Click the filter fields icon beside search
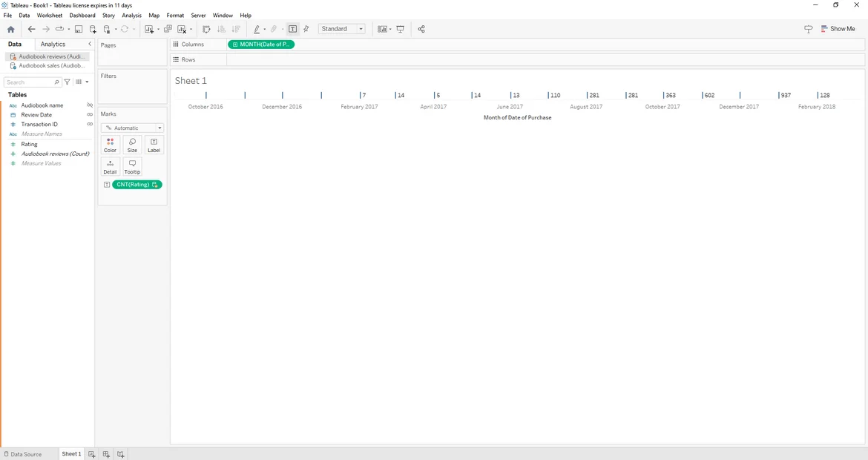This screenshot has width=868, height=460. [x=68, y=82]
